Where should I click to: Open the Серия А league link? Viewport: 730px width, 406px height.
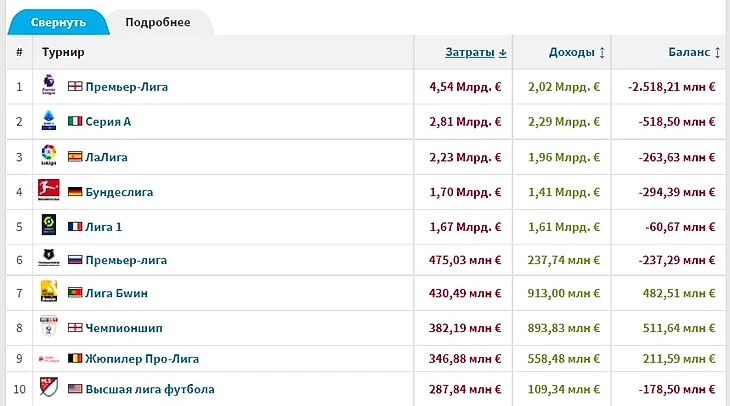(108, 122)
